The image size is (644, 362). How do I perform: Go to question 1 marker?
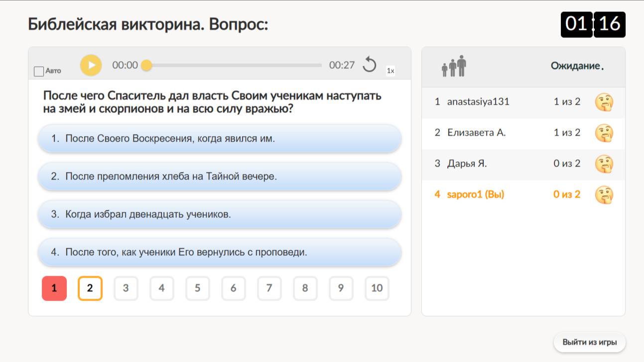[x=54, y=288]
